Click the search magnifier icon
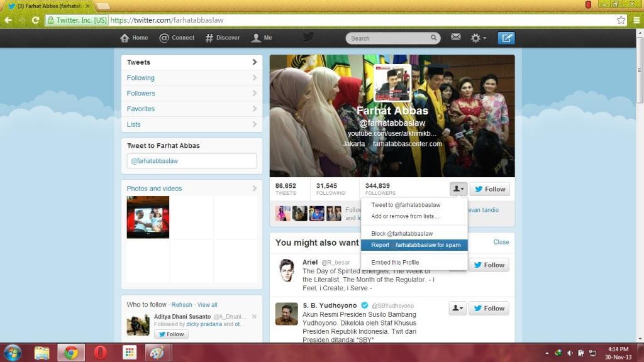This screenshot has height=362, width=644. (x=434, y=38)
